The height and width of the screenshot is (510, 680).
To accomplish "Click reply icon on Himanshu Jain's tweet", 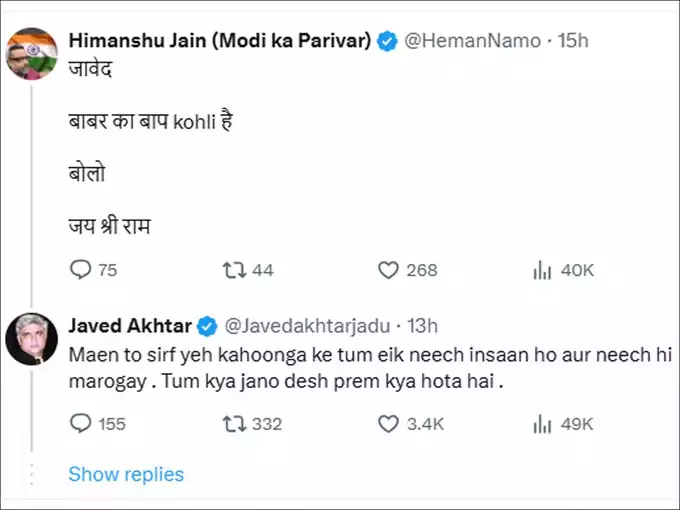I will coord(80,270).
